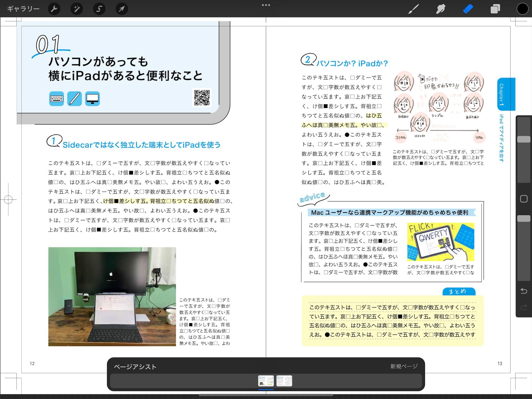
Task: Select the Smudge tool
Action: pos(441,9)
